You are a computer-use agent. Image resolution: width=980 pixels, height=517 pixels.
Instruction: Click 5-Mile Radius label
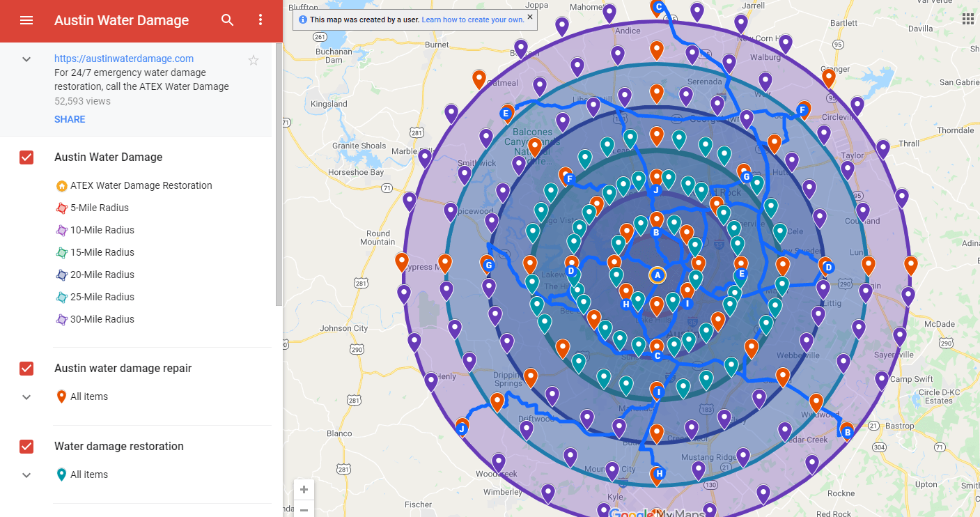(x=100, y=208)
